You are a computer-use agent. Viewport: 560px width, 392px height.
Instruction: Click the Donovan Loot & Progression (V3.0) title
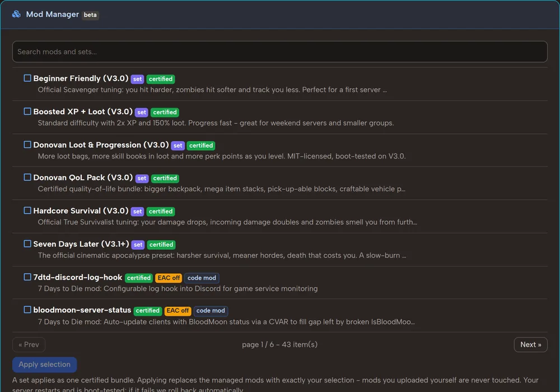click(101, 145)
